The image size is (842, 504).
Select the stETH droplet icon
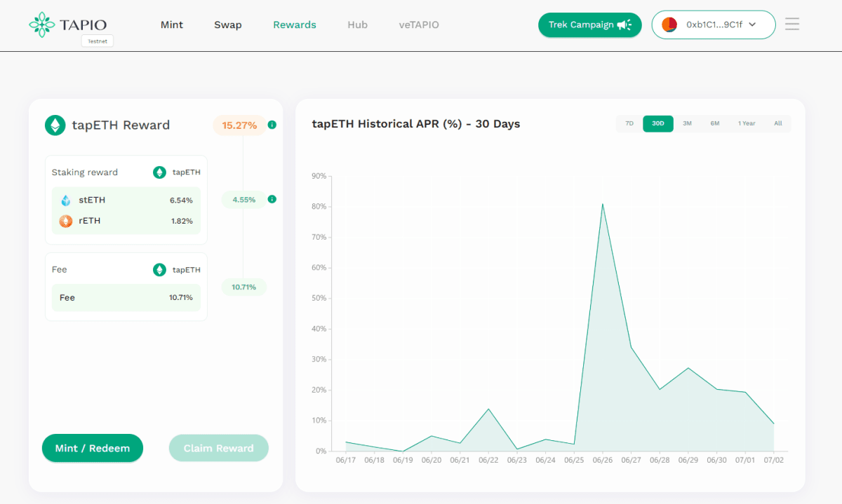66,200
